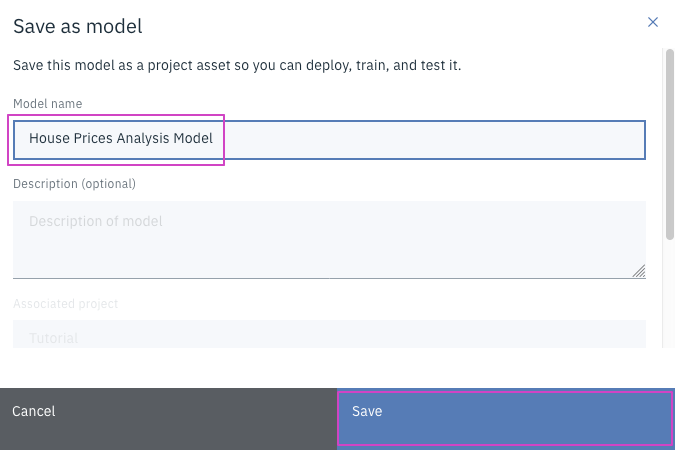Focus the Model name input field
678x450 pixels.
tap(329, 139)
